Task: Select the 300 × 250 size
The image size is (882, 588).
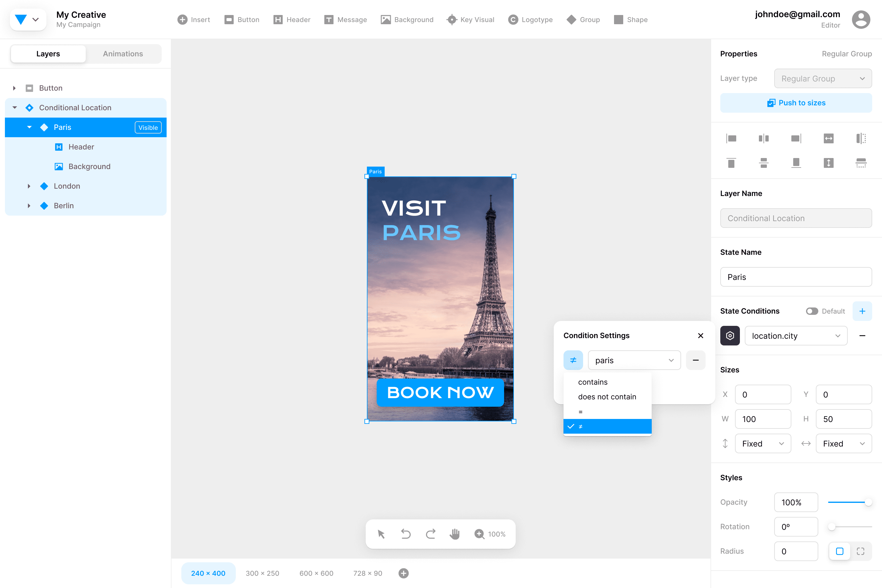Action: tap(262, 573)
